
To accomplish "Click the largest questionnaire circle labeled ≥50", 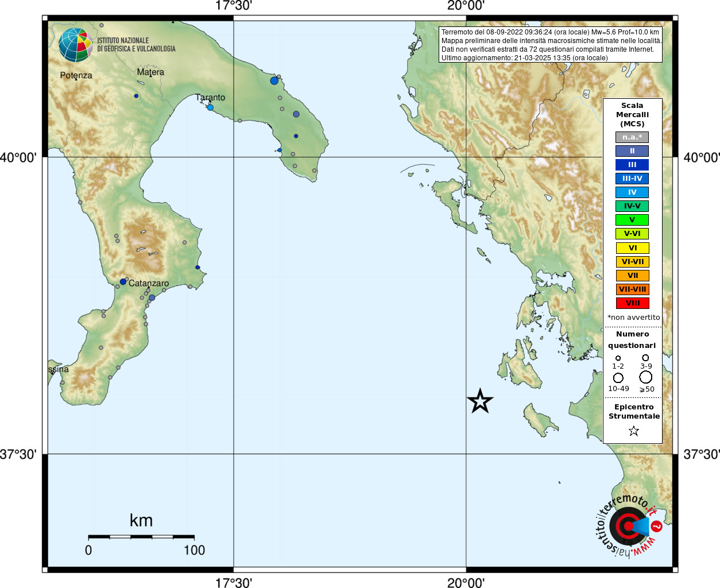I will pyautogui.click(x=646, y=377).
